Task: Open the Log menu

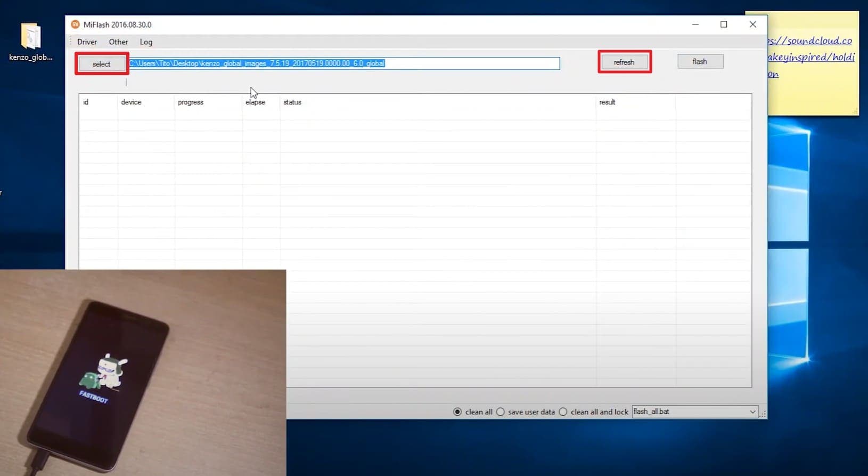Action: pyautogui.click(x=146, y=42)
